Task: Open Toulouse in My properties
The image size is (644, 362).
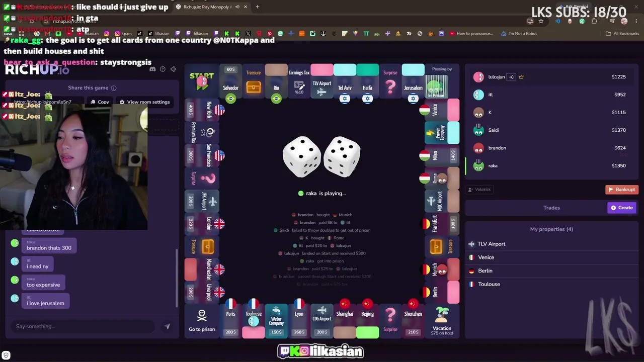Action: coord(551,284)
